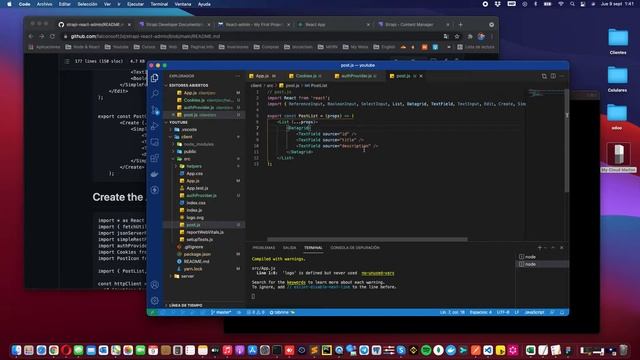Expand the helpers folder
Image resolution: width=640 pixels, height=360 pixels.
(x=194, y=166)
